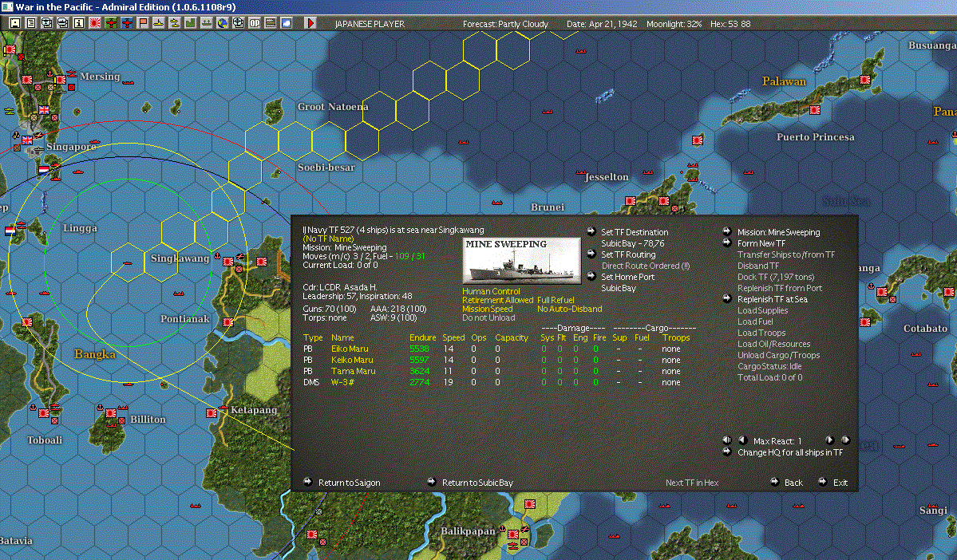957x560 pixels.
Task: Click arrow icon beside Set Home Port
Action: pyautogui.click(x=591, y=276)
